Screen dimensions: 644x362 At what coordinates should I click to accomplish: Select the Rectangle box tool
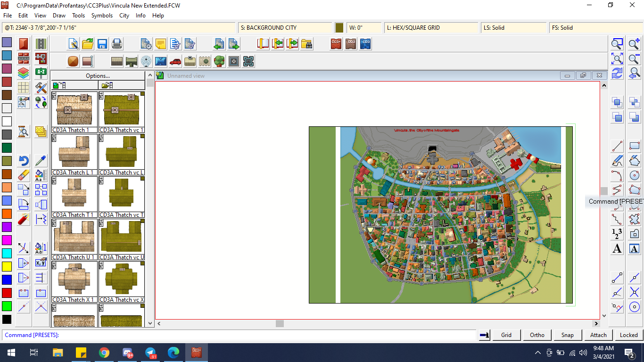[x=635, y=146]
